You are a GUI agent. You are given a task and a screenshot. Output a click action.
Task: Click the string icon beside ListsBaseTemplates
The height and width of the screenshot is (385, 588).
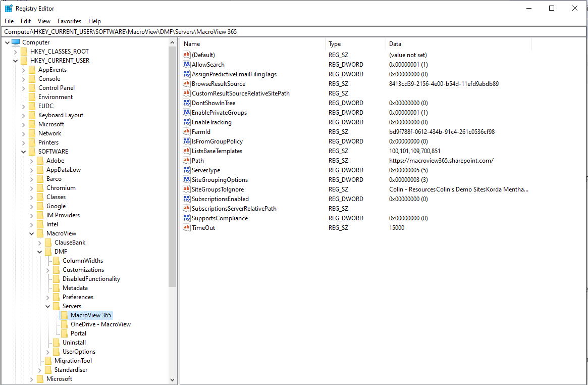[x=187, y=151]
